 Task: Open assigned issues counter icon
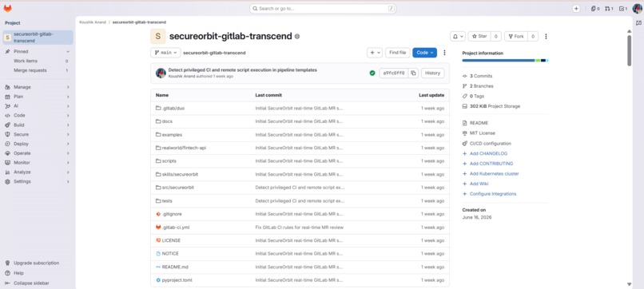pyautogui.click(x=595, y=8)
